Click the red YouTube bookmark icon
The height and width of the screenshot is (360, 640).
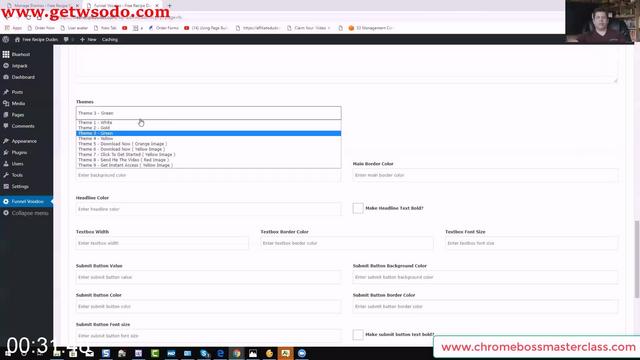pyautogui.click(x=124, y=28)
